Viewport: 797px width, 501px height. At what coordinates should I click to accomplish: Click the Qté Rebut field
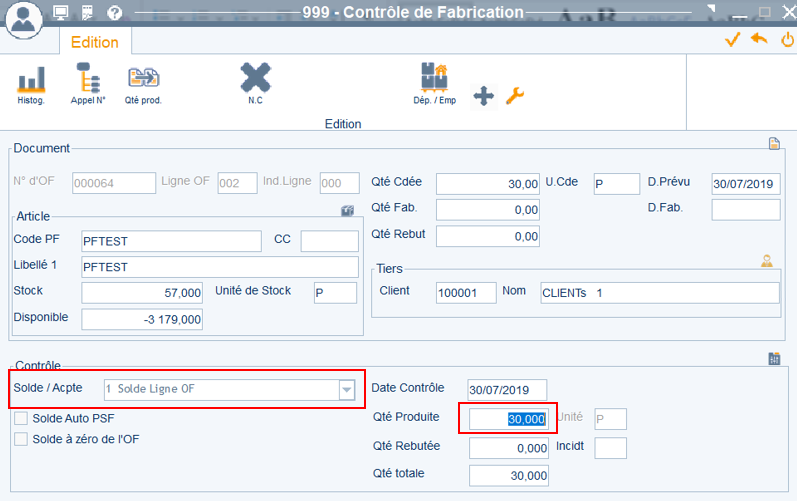click(488, 236)
